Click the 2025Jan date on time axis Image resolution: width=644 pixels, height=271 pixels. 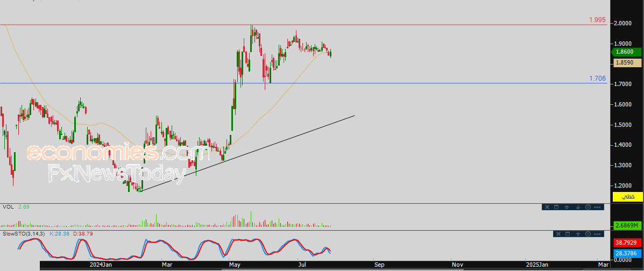pos(538,265)
